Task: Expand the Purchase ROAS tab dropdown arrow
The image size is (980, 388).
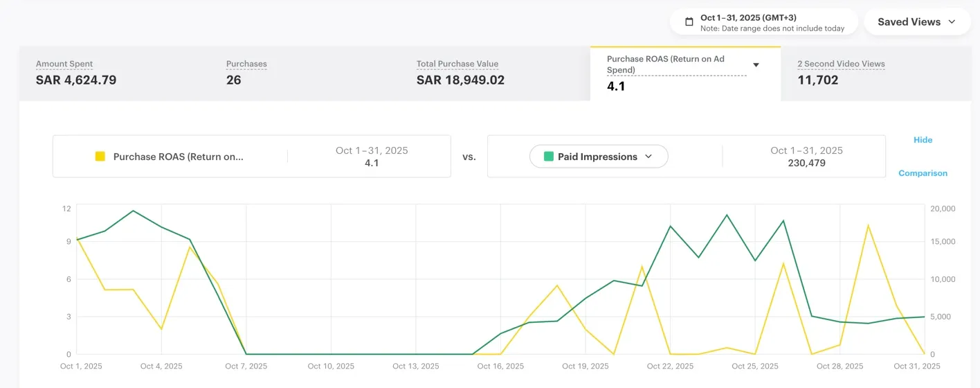Action: pyautogui.click(x=756, y=65)
